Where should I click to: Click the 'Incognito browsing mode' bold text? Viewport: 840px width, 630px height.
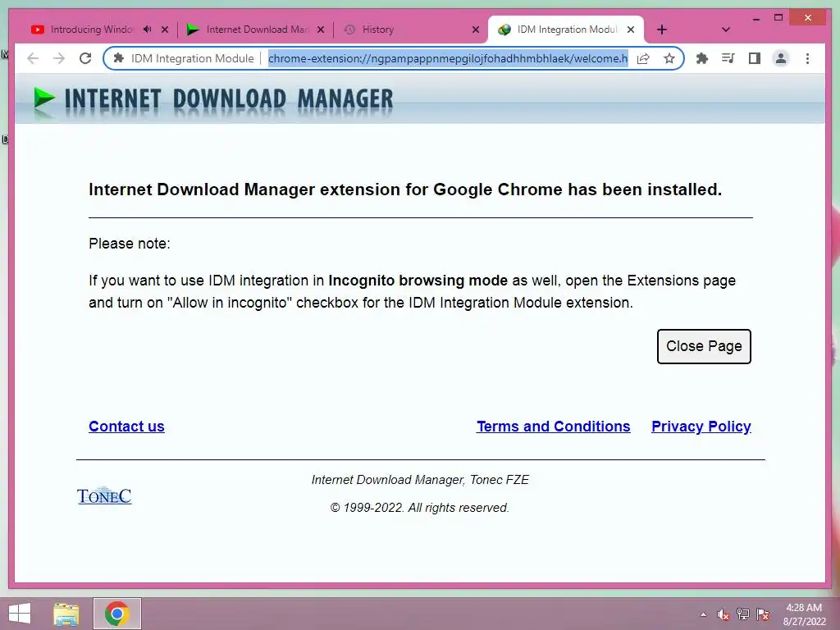[418, 281]
